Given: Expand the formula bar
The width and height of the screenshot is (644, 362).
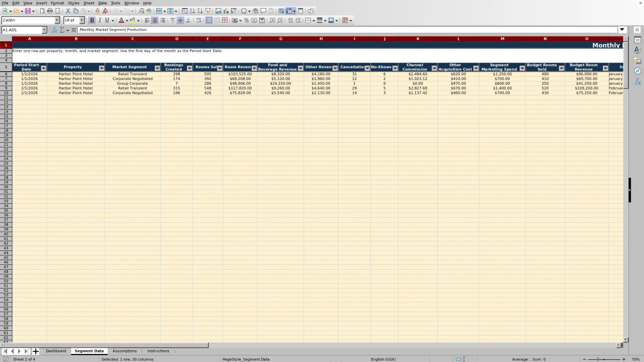Looking at the screenshot, I should pyautogui.click(x=623, y=30).
